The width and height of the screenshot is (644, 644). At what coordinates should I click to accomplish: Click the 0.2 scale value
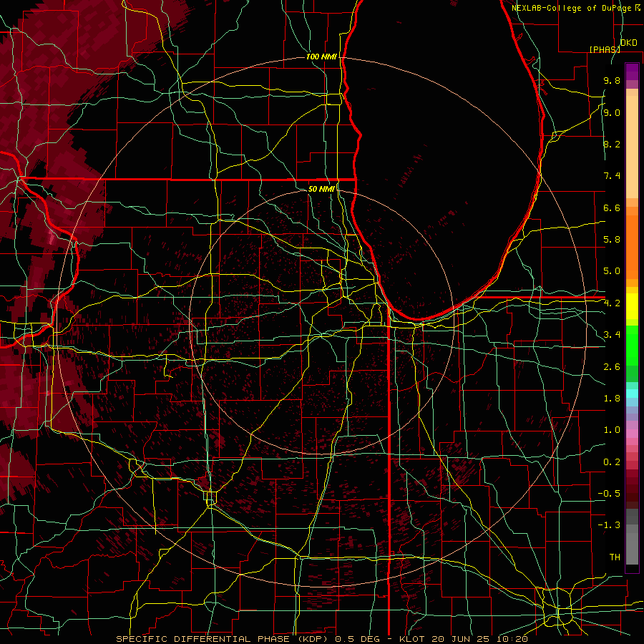coord(612,462)
